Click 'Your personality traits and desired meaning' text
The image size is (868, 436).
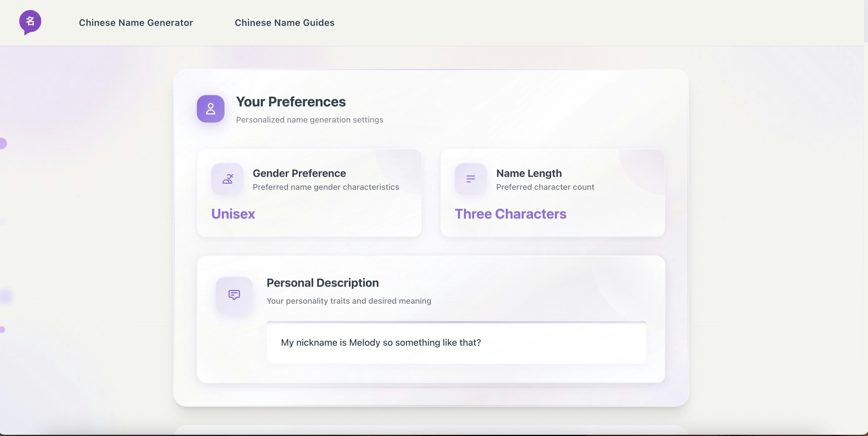point(349,301)
